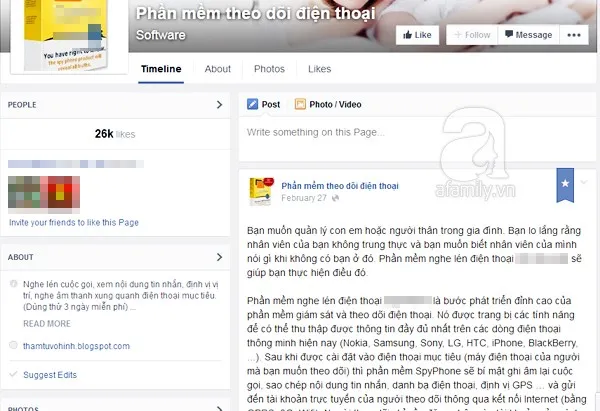The image size is (600, 411).
Task: Click into 'Write something on this Page' field
Action: (x=400, y=132)
